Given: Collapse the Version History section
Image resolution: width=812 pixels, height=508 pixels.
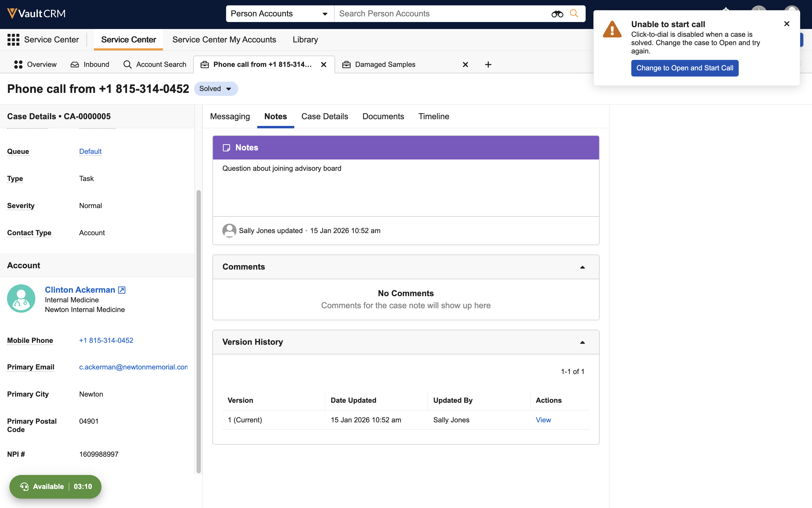Looking at the screenshot, I should click(582, 342).
